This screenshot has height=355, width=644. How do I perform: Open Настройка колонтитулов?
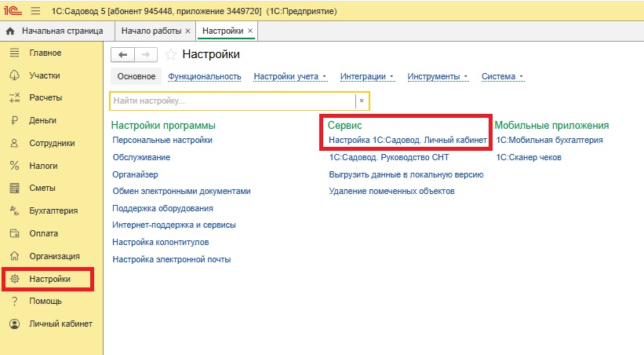pyautogui.click(x=161, y=242)
